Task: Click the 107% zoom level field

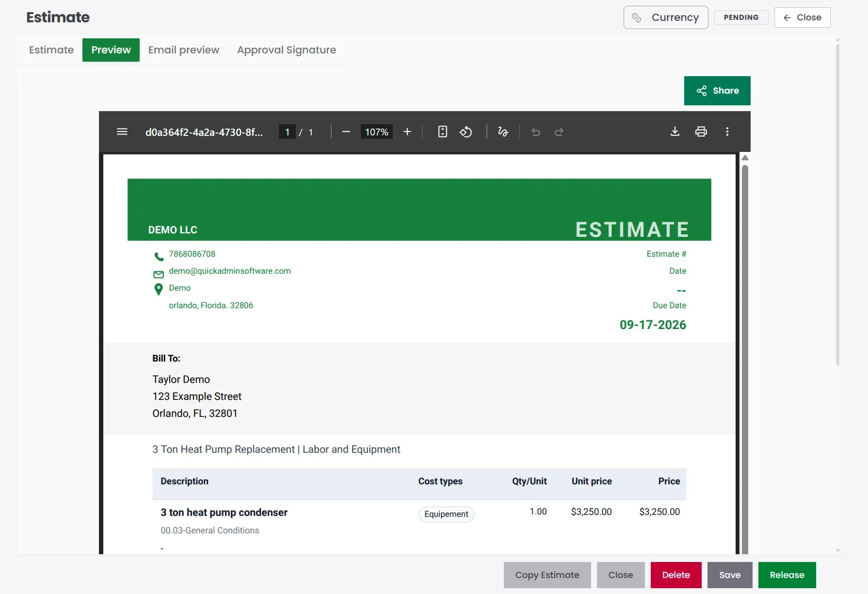Action: click(377, 132)
